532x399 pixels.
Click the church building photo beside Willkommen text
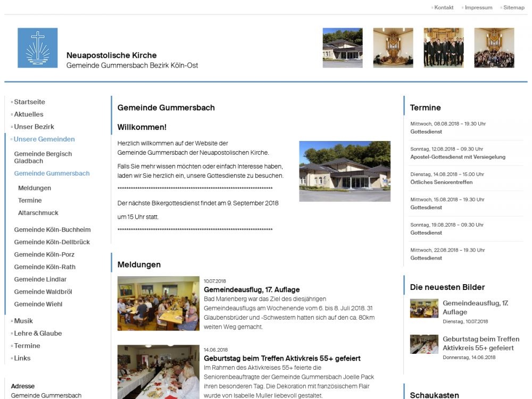coord(344,171)
